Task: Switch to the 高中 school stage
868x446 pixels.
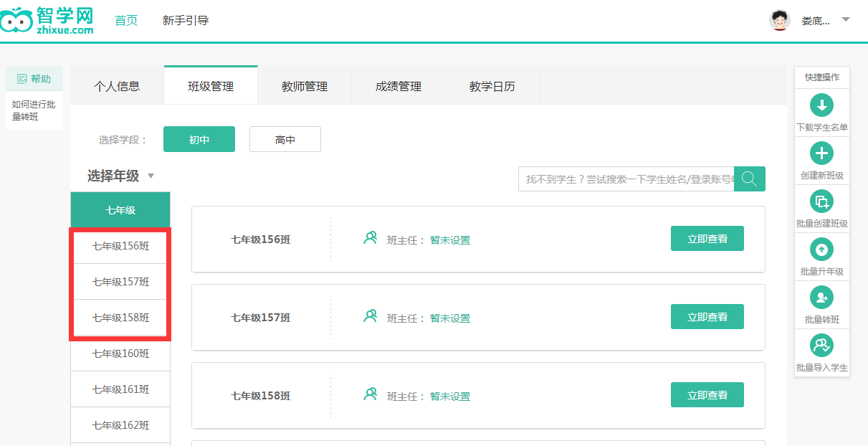Action: (x=285, y=140)
